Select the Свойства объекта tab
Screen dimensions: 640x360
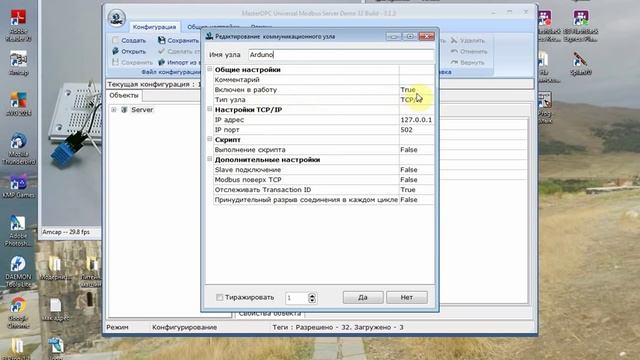pyautogui.click(x=270, y=313)
